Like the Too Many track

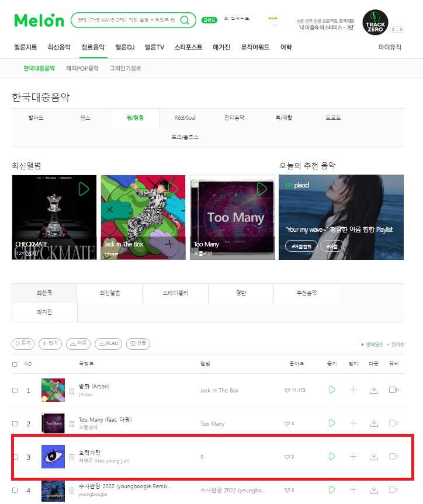[x=287, y=423]
